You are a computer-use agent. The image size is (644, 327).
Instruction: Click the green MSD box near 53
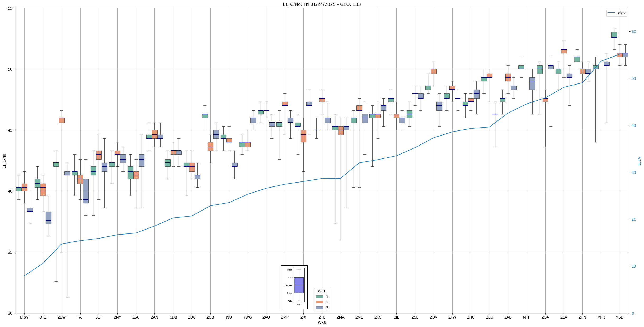point(614,35)
